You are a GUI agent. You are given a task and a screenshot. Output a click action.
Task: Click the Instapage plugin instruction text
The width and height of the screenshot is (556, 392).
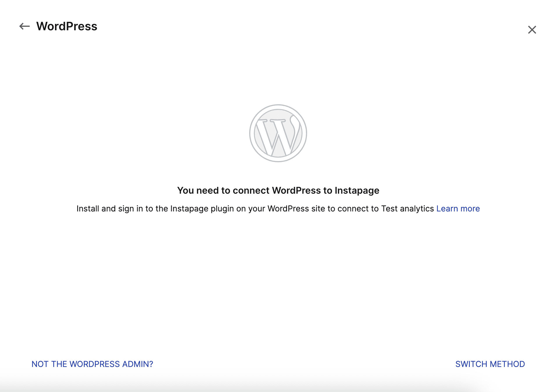[x=255, y=209]
